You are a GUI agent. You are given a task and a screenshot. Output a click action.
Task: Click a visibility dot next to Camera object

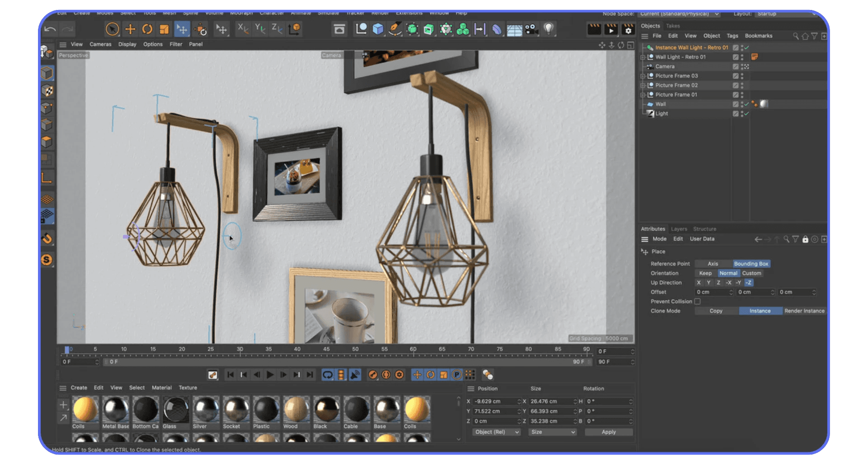pos(742,66)
